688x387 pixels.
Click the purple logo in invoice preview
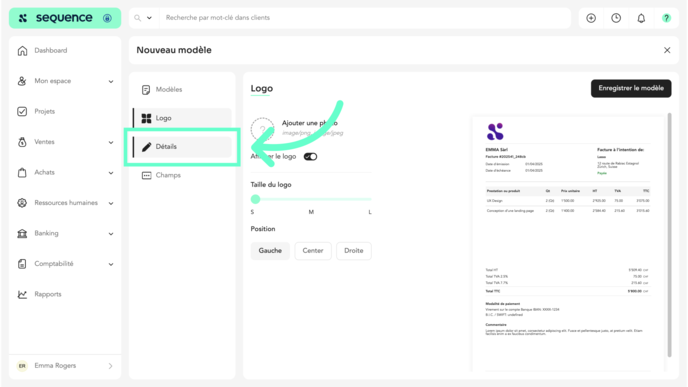495,131
